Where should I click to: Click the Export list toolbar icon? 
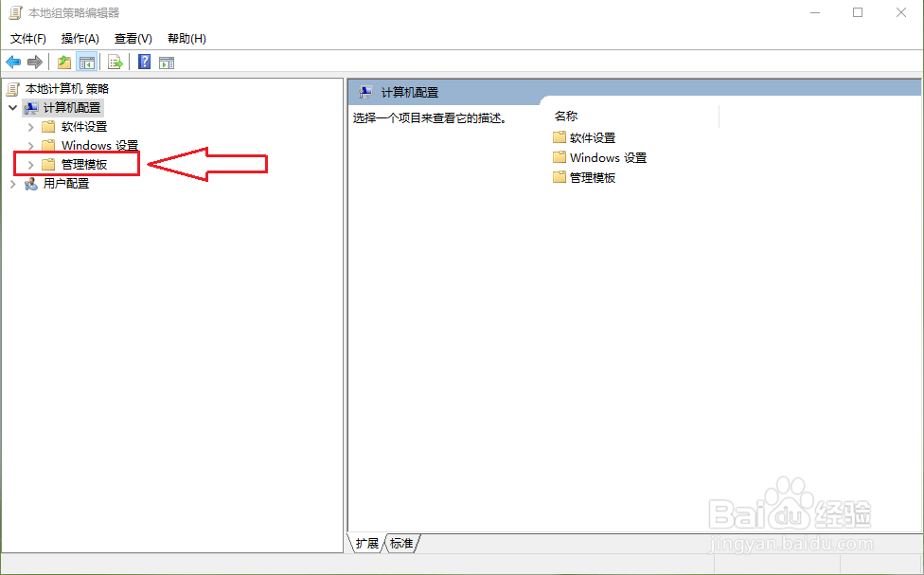(115, 62)
